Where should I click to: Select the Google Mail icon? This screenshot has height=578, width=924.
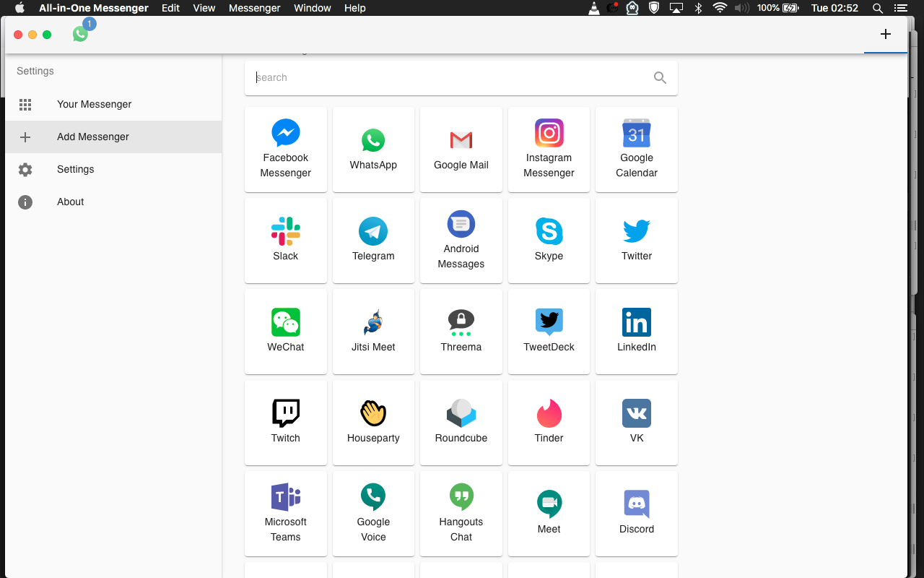461,140
